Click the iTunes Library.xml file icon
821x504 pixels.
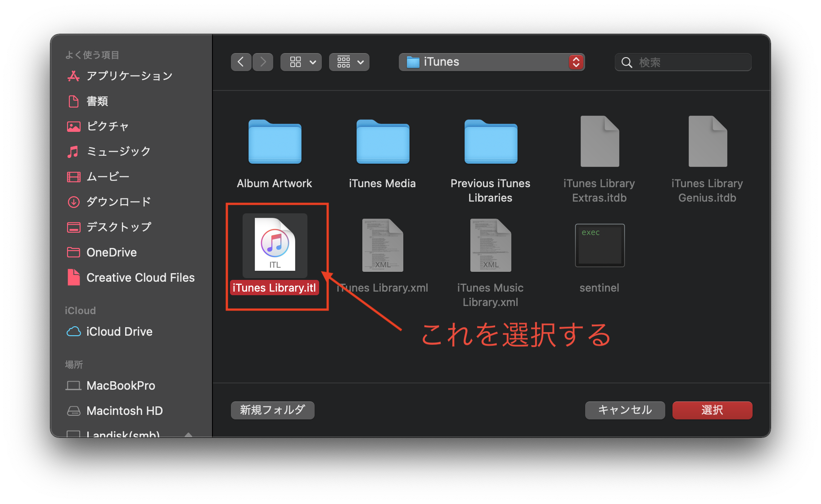383,245
